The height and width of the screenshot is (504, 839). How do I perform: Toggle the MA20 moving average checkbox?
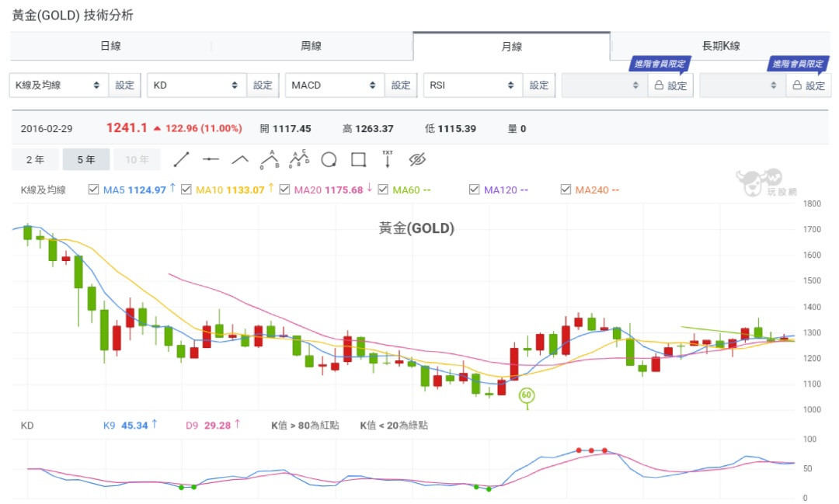tap(284, 189)
